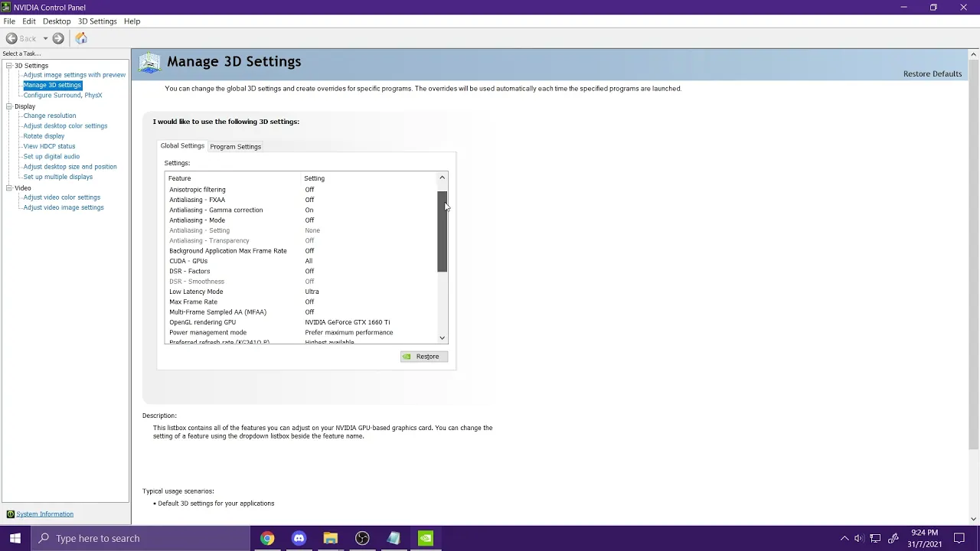The width and height of the screenshot is (980, 551).
Task: Switch to Program Settings tab
Action: 235,146
